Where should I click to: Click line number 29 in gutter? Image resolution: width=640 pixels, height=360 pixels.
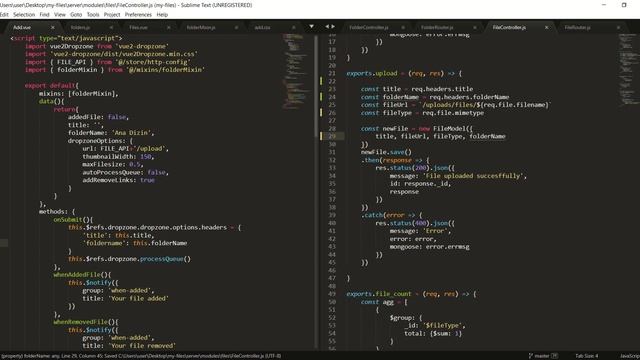(x=332, y=136)
